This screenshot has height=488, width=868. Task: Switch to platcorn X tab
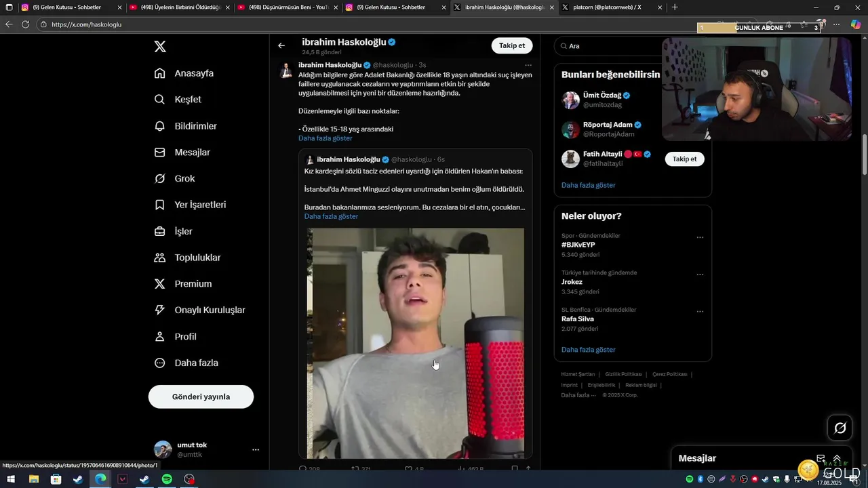tap(612, 7)
